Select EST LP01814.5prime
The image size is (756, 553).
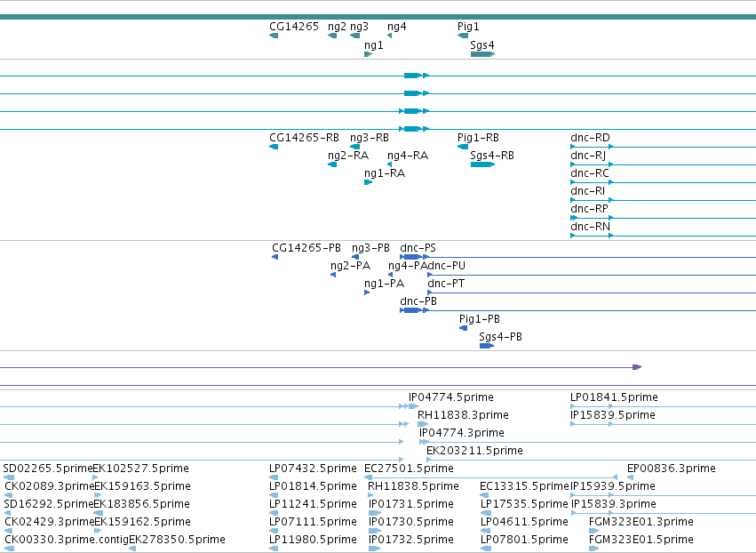point(313,486)
